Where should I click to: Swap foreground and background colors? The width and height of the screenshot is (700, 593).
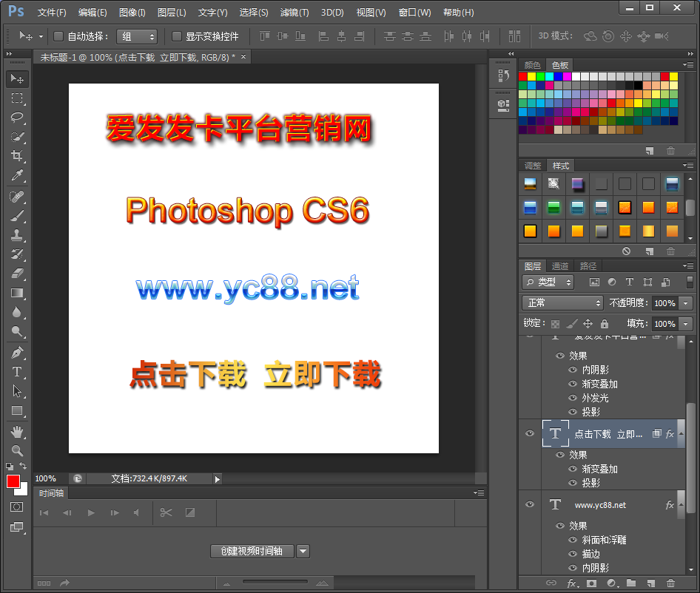[23, 466]
